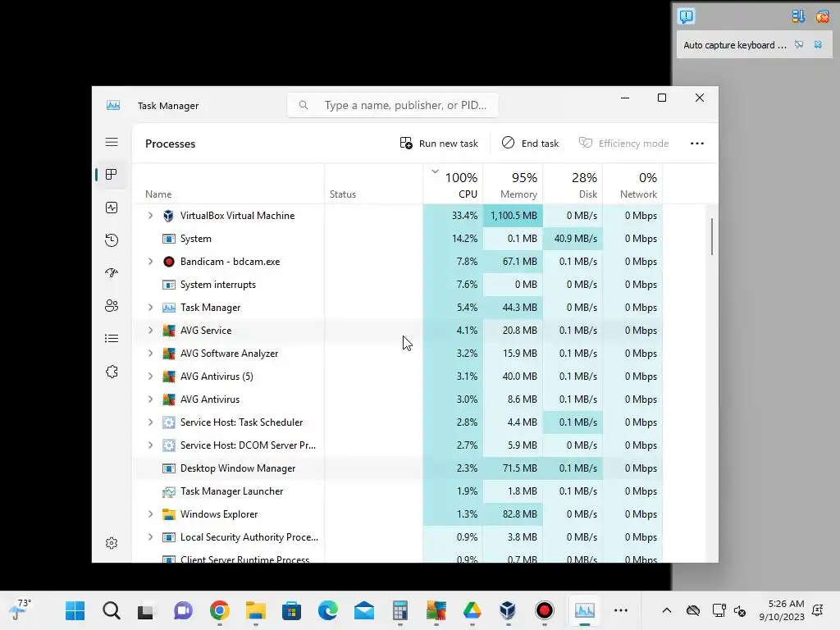Image resolution: width=840 pixels, height=630 pixels.
Task: Open the notification icon in VirtualBox panel
Action: pos(686,16)
